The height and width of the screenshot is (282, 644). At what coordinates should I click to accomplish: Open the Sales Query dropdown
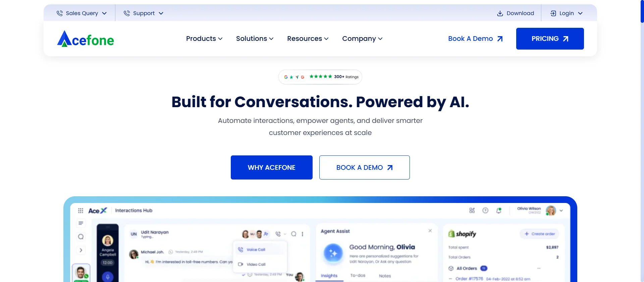pos(82,13)
